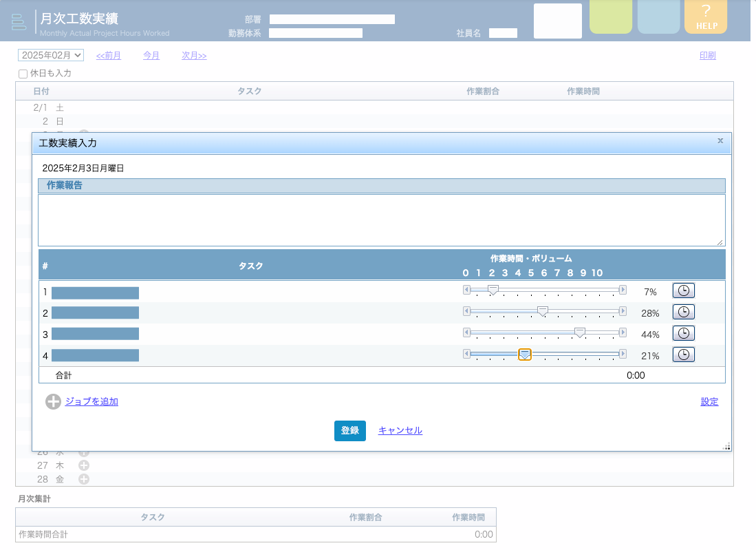The width and height of the screenshot is (756, 550).
Task: Open the yellow HELP button
Action: pyautogui.click(x=706, y=17)
